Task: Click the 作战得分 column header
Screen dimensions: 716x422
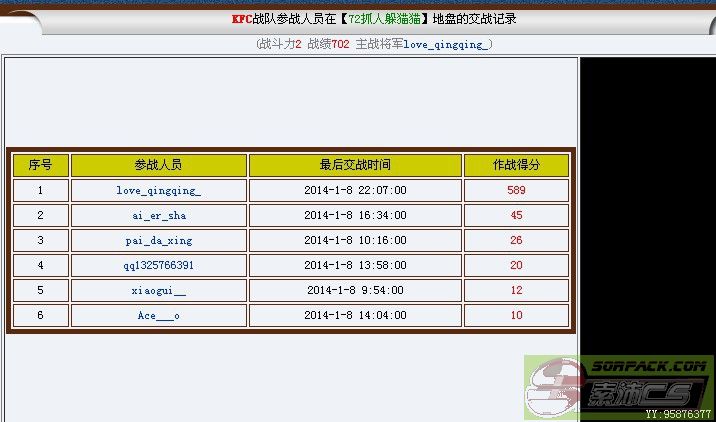Action: [x=516, y=165]
